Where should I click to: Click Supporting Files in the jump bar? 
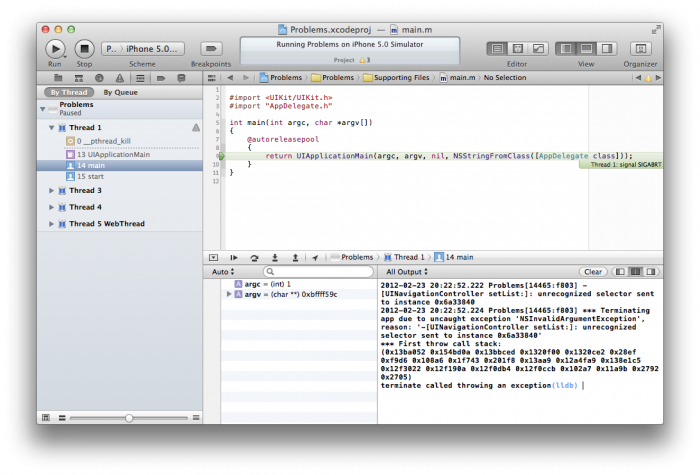[x=397, y=78]
